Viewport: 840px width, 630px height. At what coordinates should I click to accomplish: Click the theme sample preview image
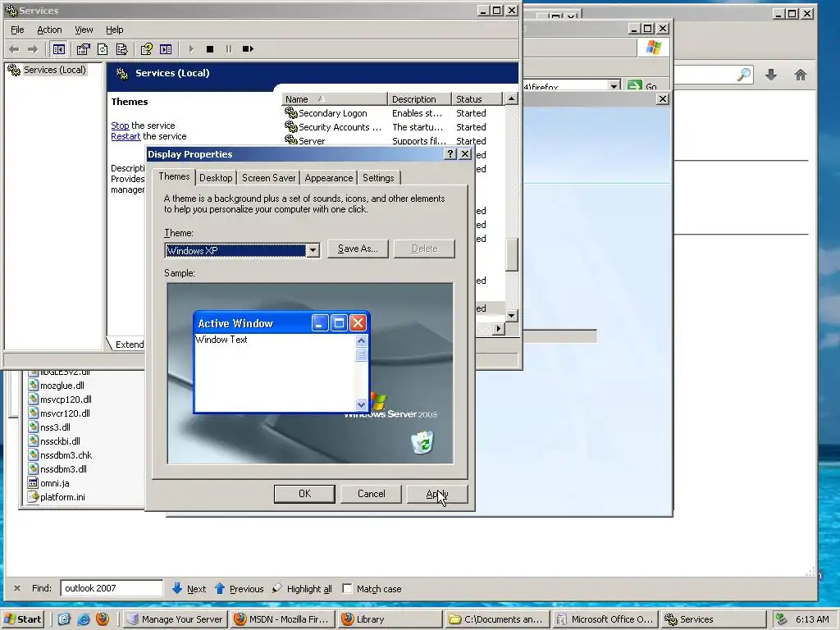[x=310, y=373]
